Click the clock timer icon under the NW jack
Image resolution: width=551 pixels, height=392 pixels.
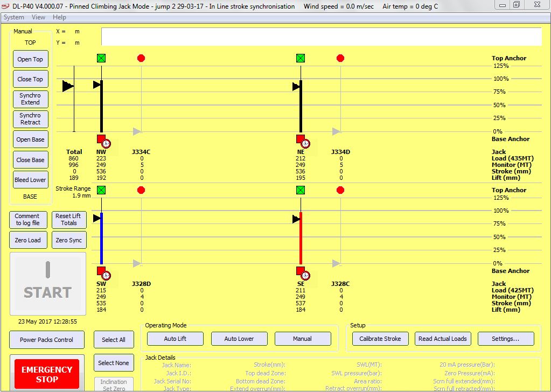coord(106,143)
